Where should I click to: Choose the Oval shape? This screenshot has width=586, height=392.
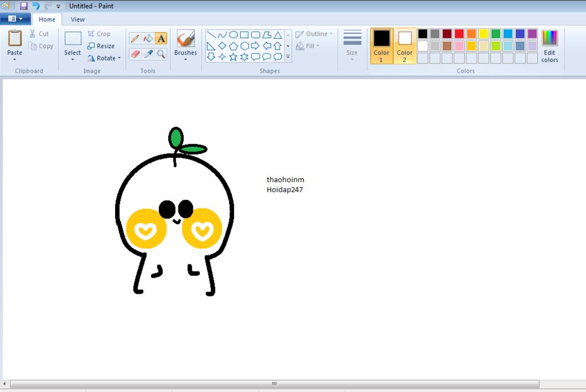click(x=233, y=35)
